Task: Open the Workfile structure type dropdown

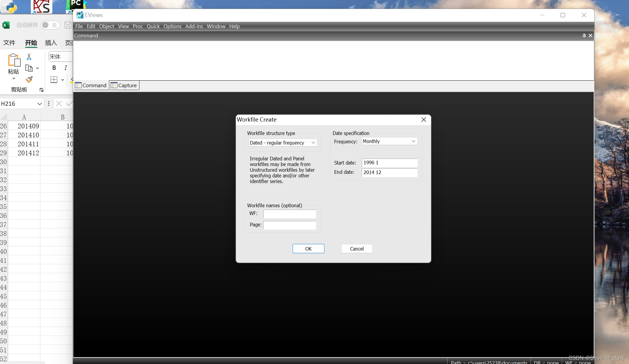Action: 283,143
